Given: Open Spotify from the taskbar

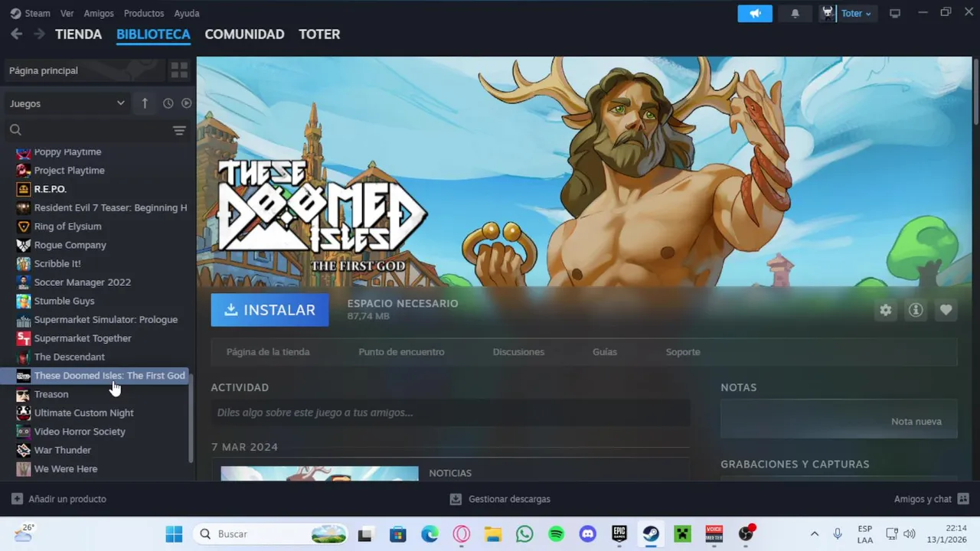Looking at the screenshot, I should click(x=557, y=533).
